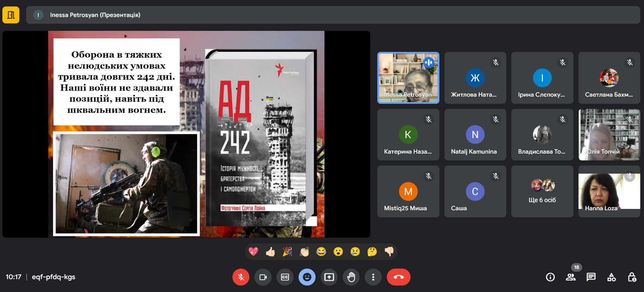The height and width of the screenshot is (292, 644).
Task: Open host controls lock icon
Action: tap(632, 277)
